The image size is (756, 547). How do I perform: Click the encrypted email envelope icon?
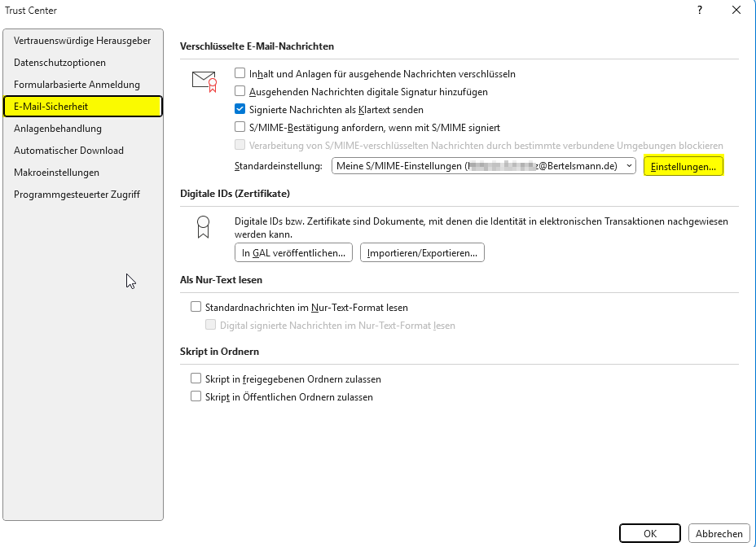pos(204,81)
